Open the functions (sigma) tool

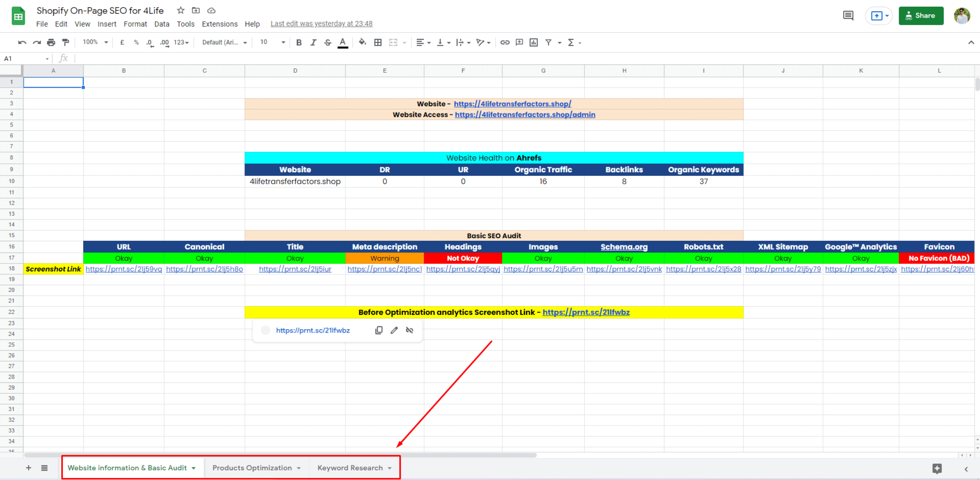(571, 42)
